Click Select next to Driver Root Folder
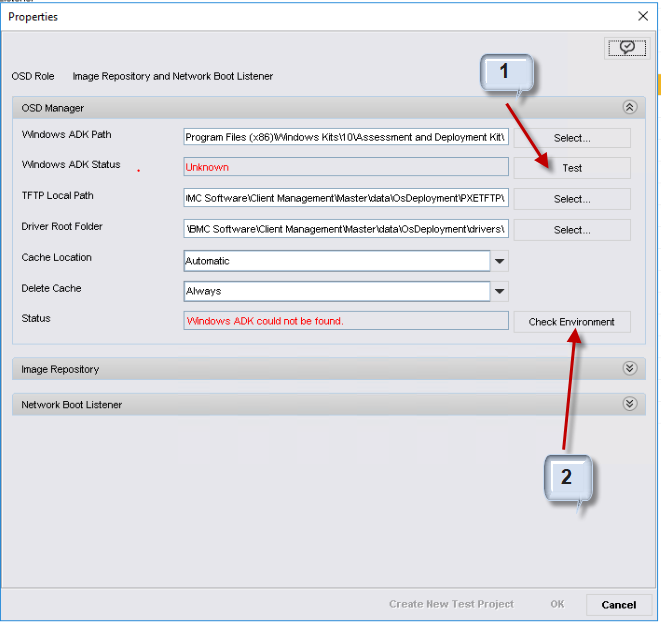The image size is (661, 623). 572,230
